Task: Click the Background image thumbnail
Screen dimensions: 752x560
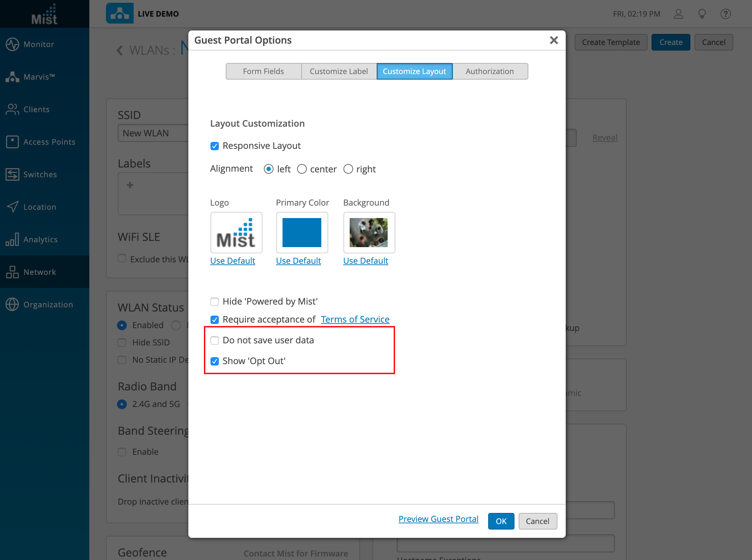Action: pos(369,233)
